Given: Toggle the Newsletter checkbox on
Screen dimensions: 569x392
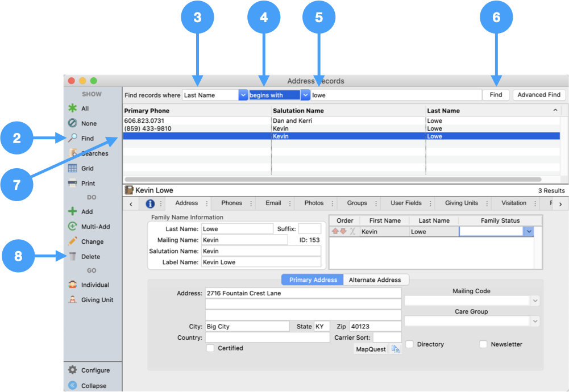Looking at the screenshot, I should (483, 344).
